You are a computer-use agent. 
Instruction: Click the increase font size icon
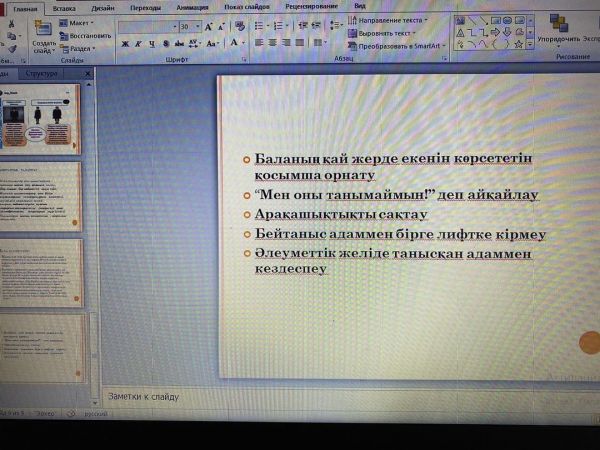click(x=210, y=27)
